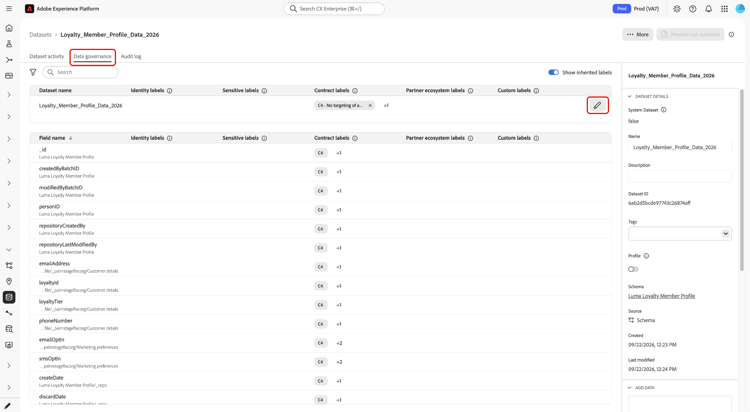
Task: Open the Luma Loyalty Member Profile schema link
Action: coord(662,296)
